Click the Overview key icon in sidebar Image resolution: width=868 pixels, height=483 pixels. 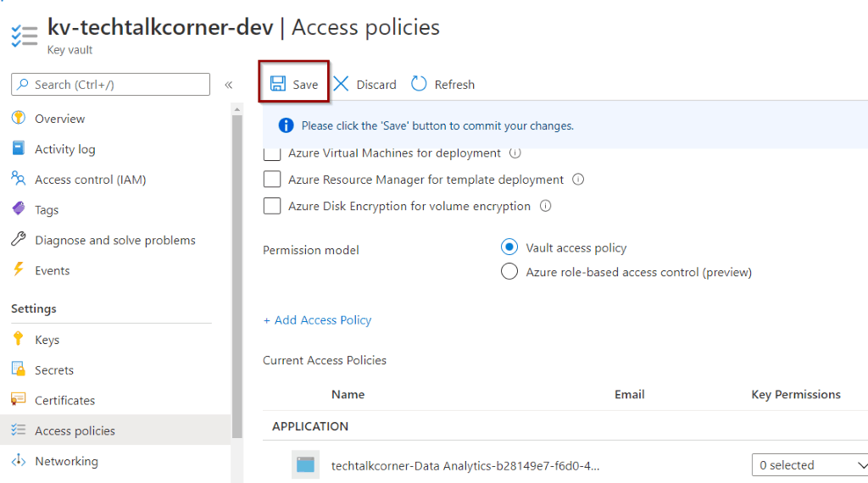(x=19, y=118)
